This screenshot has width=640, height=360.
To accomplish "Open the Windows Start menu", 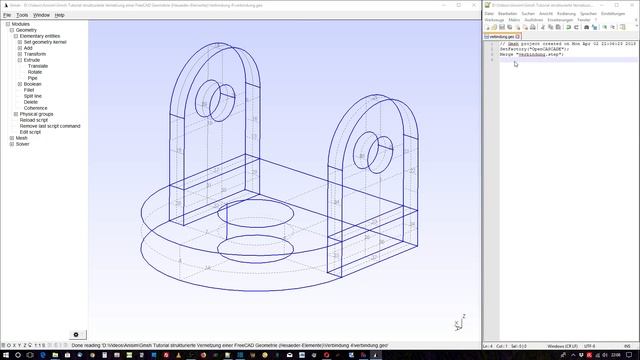I will click(6, 355).
